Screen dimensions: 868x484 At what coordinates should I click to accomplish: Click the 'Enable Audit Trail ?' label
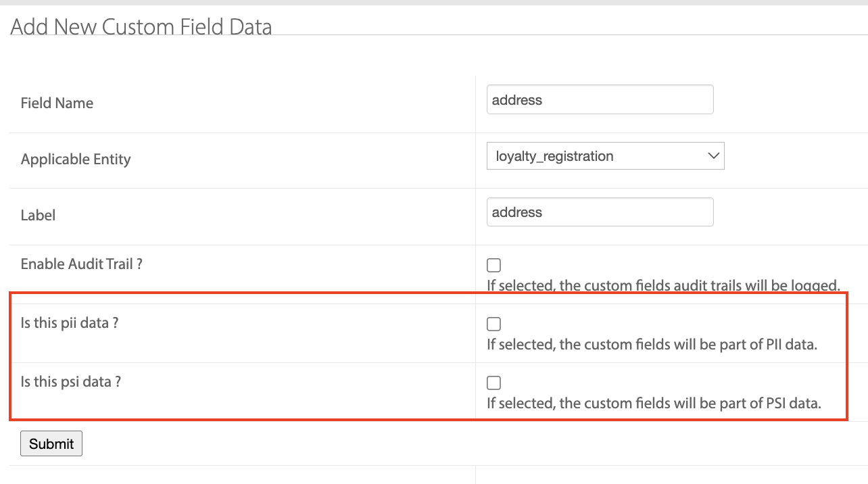81,264
